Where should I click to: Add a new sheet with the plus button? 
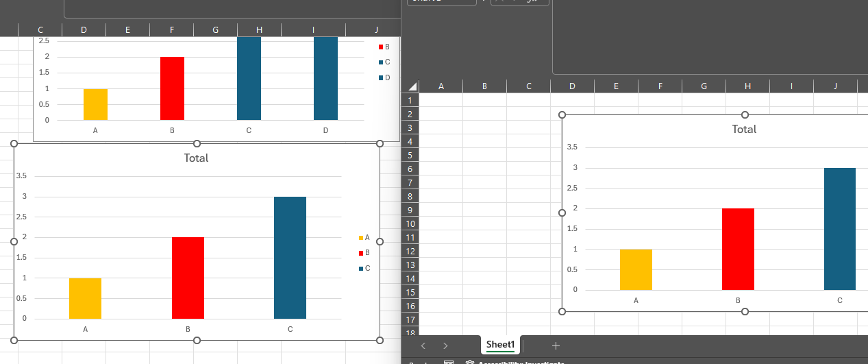tap(556, 345)
